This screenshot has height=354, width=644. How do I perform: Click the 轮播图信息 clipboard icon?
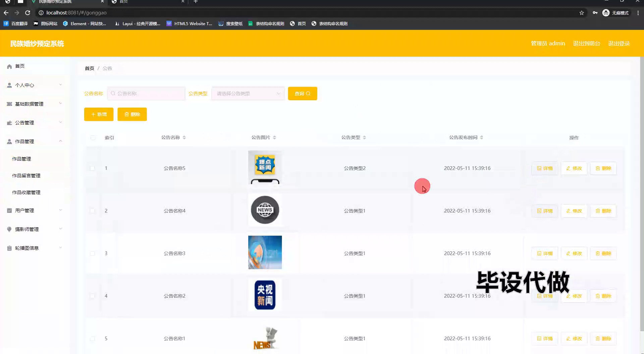pyautogui.click(x=9, y=248)
